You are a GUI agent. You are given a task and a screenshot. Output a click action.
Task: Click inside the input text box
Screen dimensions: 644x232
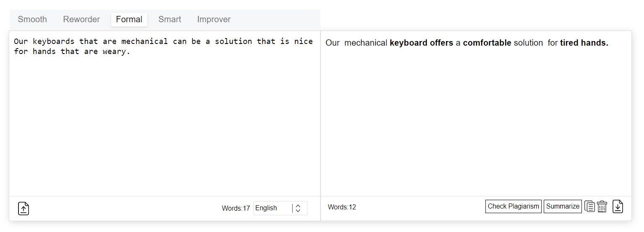click(164, 117)
